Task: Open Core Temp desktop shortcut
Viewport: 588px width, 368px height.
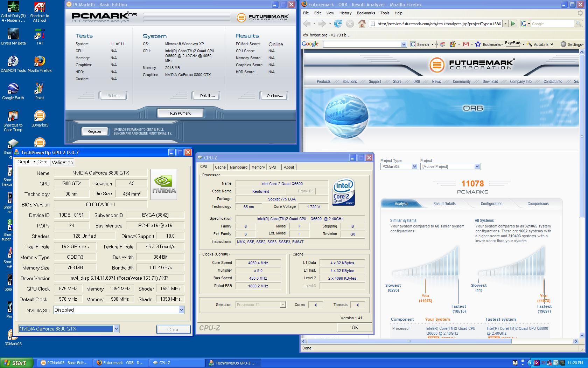Action: coord(13,121)
